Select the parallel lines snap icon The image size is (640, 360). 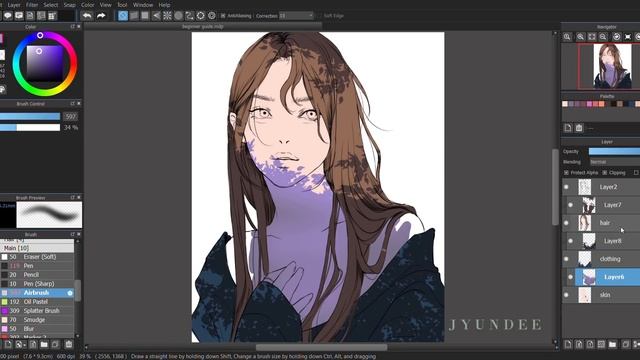(x=134, y=16)
